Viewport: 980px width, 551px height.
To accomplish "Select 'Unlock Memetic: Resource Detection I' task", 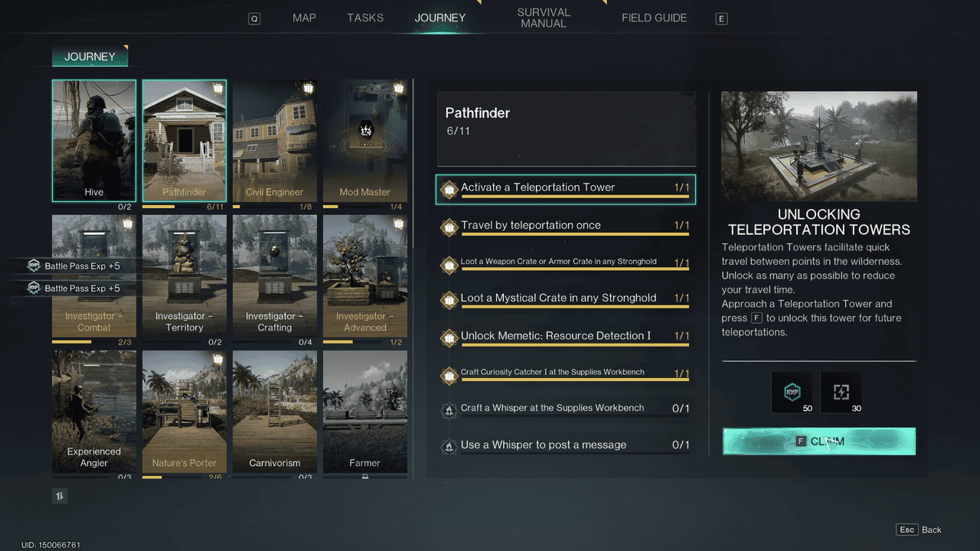I will [x=566, y=337].
